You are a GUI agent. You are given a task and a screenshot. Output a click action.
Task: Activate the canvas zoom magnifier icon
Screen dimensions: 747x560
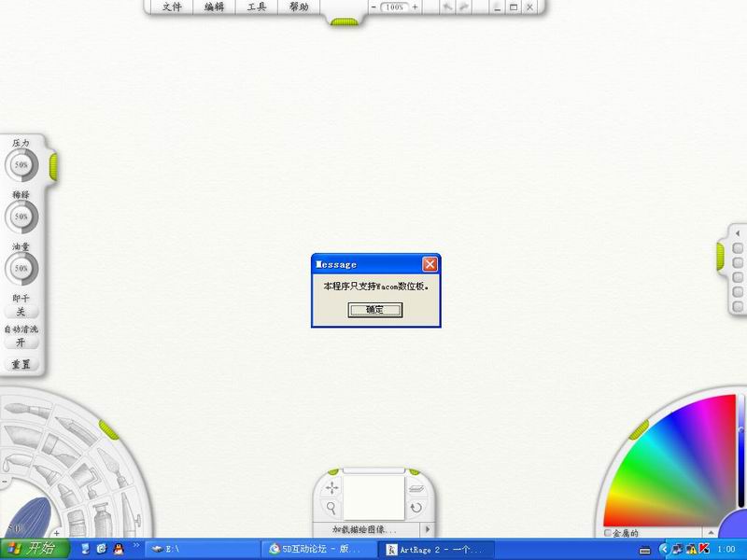pos(331,508)
